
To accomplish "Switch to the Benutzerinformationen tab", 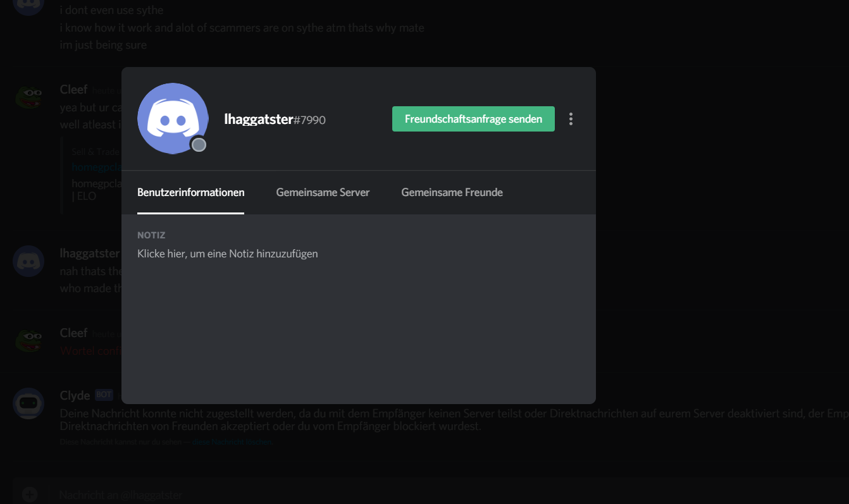I will pyautogui.click(x=190, y=192).
